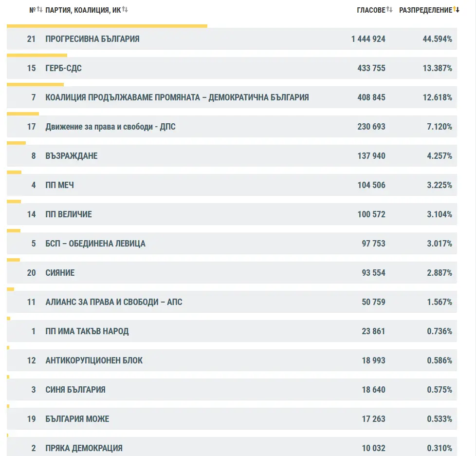This screenshot has width=476, height=456.
Task: Select the АНТИКОРУПЦИОНЕН БЛОК row
Action: click(94, 361)
